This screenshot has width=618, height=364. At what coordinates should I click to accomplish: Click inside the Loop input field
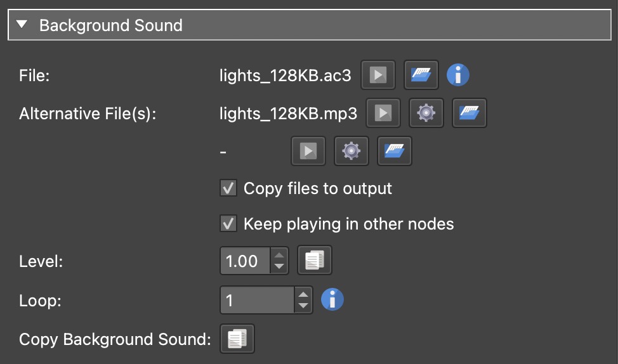pyautogui.click(x=257, y=300)
